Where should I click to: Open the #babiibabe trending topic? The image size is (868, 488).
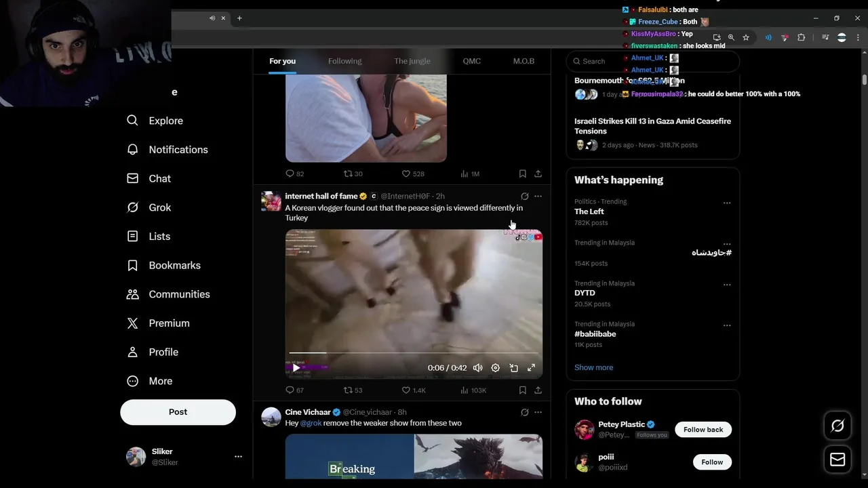595,334
